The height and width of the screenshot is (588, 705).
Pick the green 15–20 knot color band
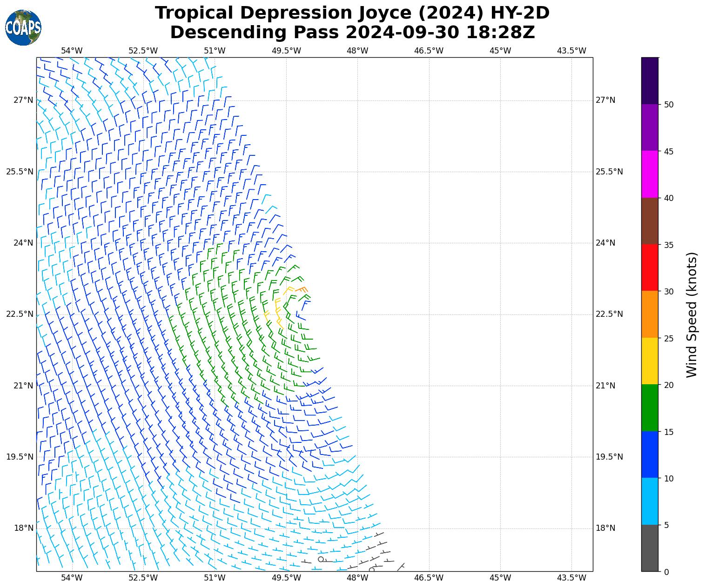click(x=649, y=408)
